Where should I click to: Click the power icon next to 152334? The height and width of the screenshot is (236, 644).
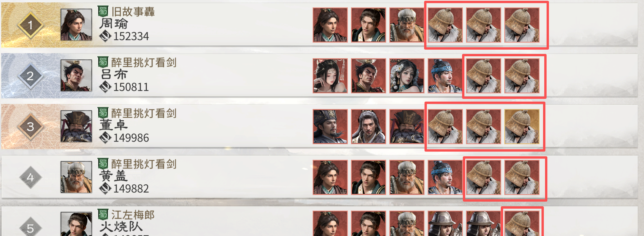point(105,36)
